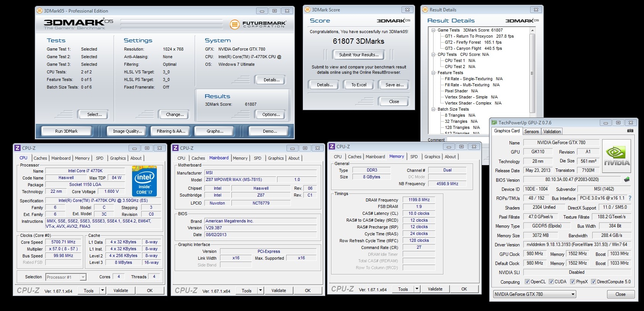The width and height of the screenshot is (644, 311).
Task: Click the Graphs... button
Action: click(215, 131)
